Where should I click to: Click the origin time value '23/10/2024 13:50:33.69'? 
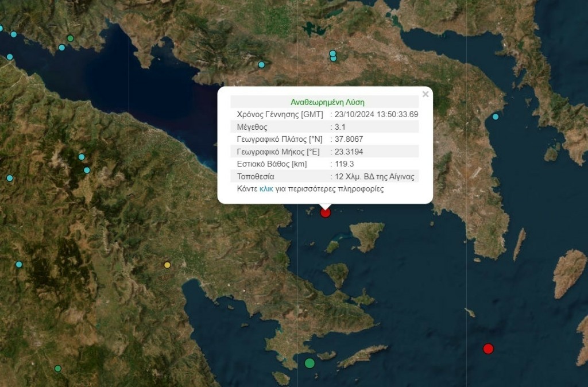(376, 114)
